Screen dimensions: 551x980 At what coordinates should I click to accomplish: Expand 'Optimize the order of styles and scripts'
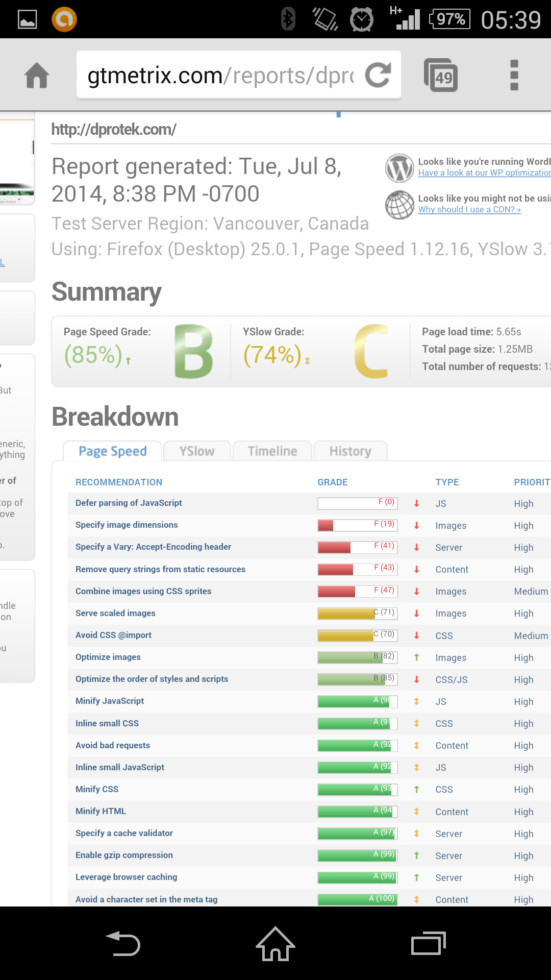152,679
